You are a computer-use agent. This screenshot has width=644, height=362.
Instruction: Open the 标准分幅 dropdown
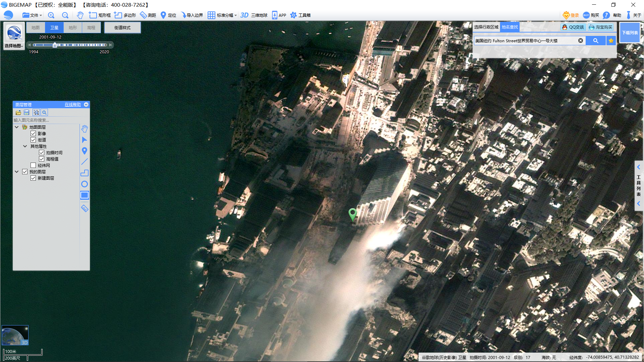(x=222, y=15)
